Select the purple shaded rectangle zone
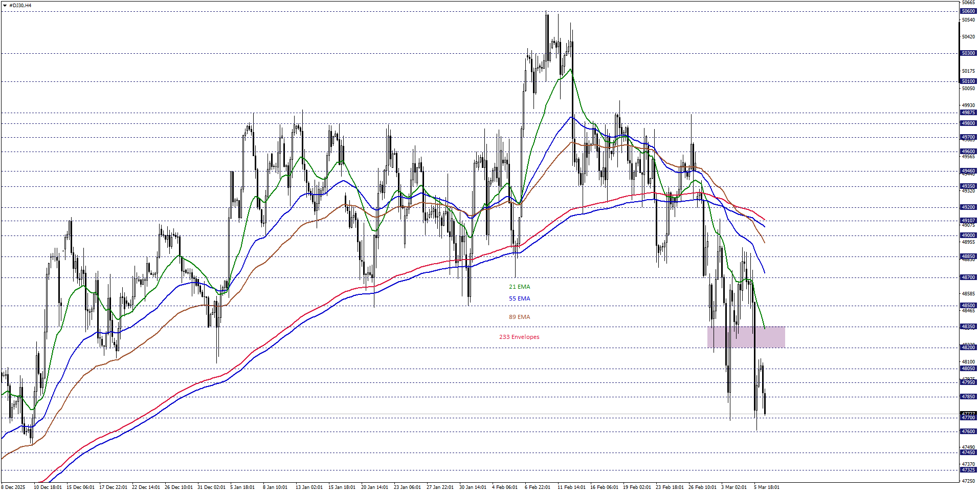 (x=746, y=337)
